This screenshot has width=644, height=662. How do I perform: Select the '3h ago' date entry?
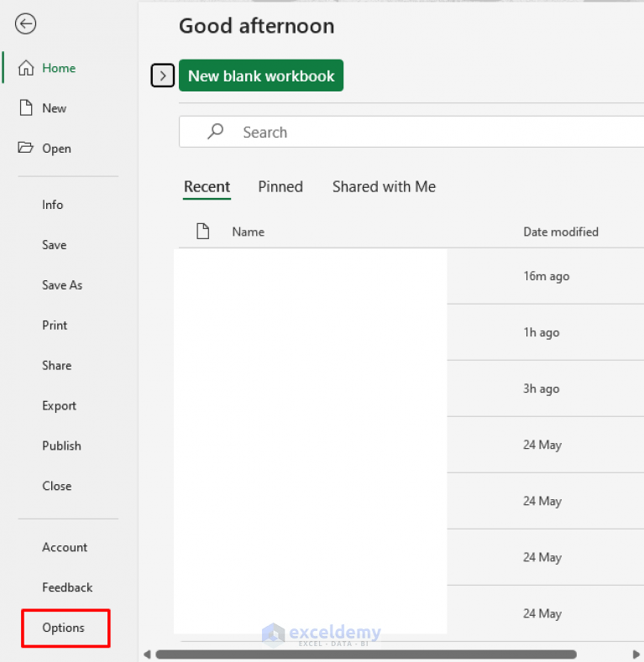[x=542, y=388]
